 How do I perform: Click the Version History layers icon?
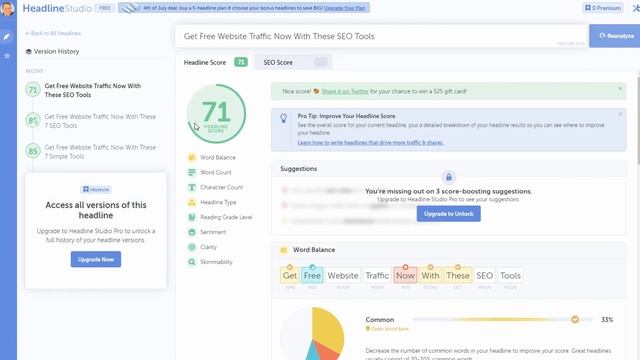[29, 51]
